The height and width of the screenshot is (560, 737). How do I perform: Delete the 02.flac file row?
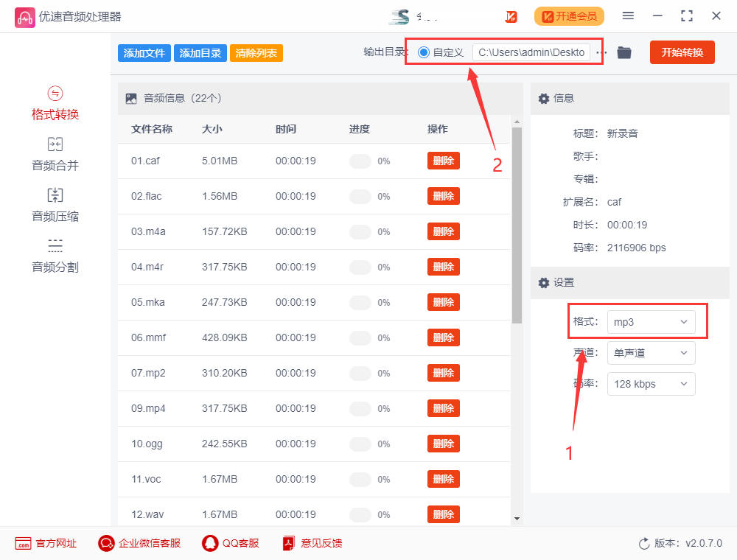(443, 197)
